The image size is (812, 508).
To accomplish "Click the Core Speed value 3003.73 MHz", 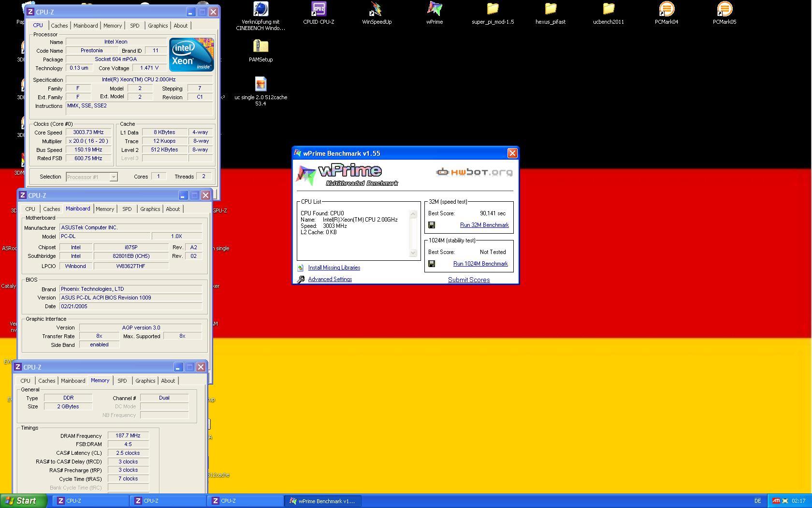I will click(88, 132).
